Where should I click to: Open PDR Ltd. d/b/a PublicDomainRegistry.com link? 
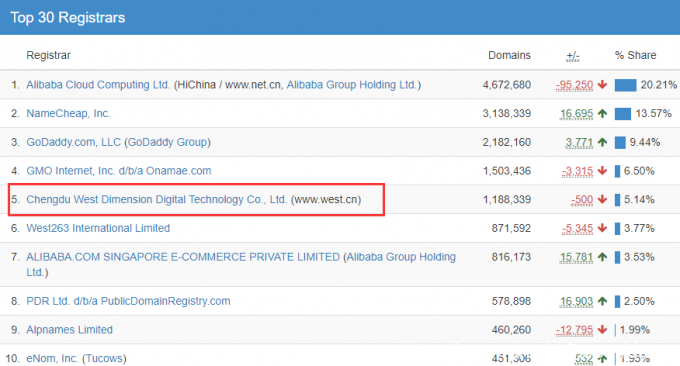[128, 301]
